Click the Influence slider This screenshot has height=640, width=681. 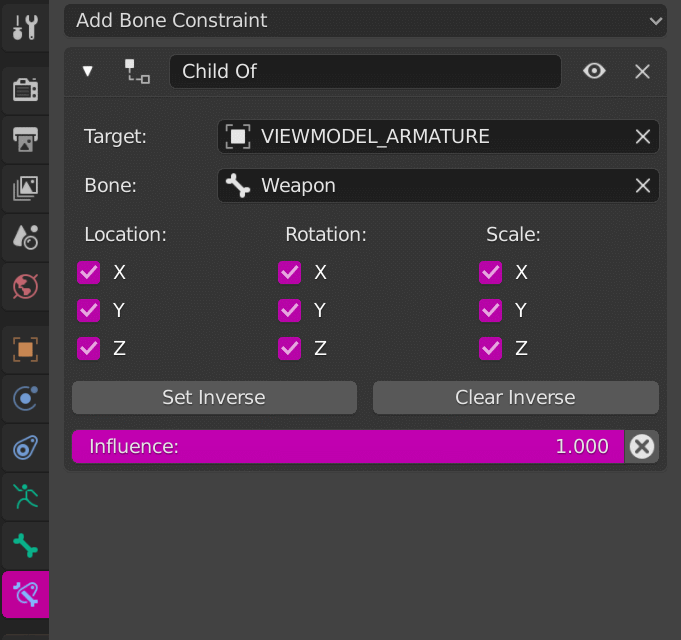tap(347, 446)
